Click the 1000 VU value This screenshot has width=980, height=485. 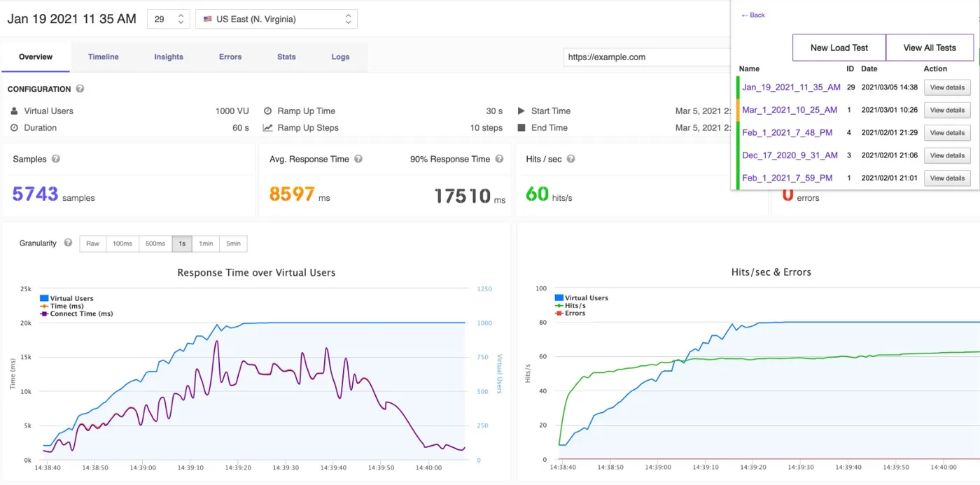click(x=232, y=111)
